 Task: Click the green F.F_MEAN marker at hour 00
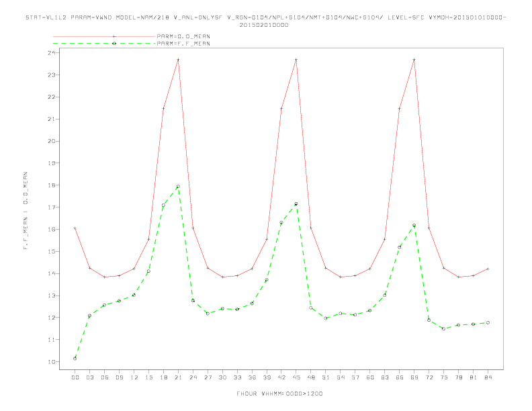click(x=75, y=359)
